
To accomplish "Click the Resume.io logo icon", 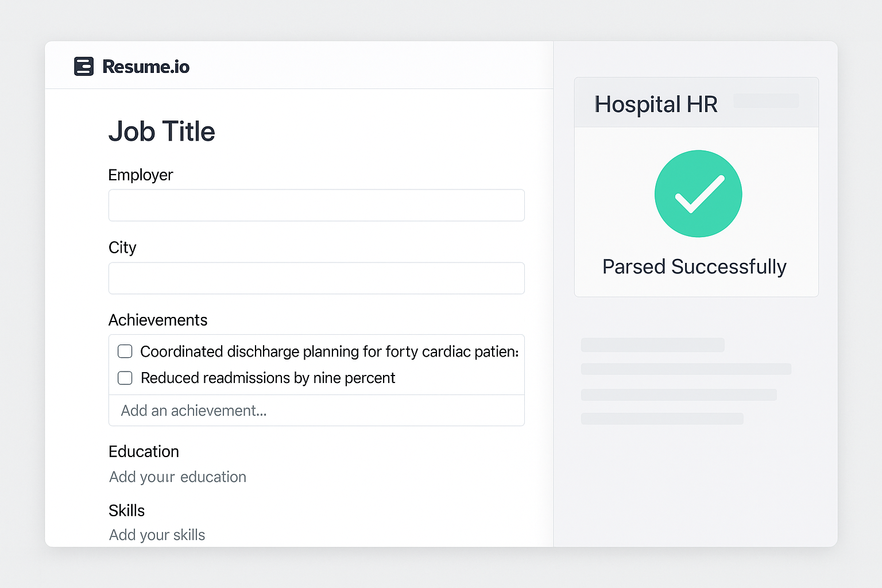I will 84,67.
